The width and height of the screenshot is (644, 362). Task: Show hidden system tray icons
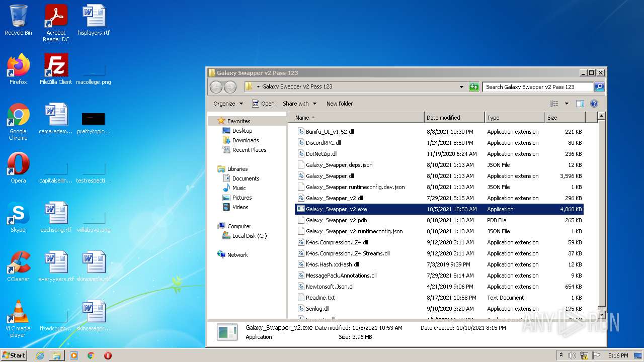click(561, 355)
